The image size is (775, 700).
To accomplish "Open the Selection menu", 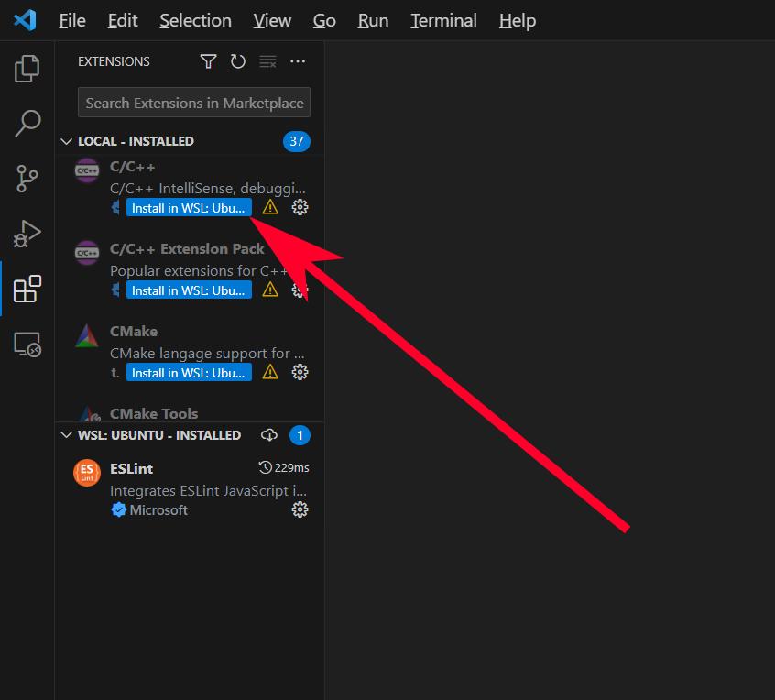I will tap(195, 20).
